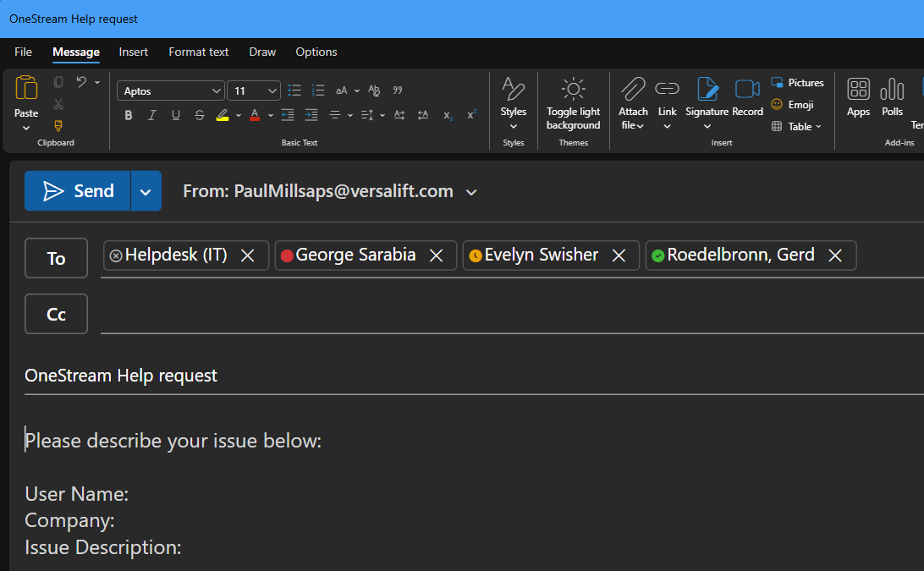Switch to the Message tab

(x=76, y=52)
